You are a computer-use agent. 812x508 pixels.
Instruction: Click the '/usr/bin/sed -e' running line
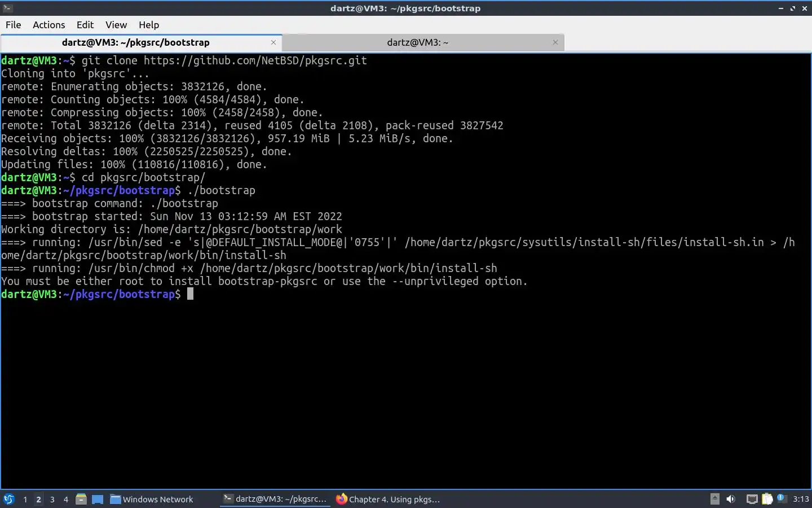[398, 249]
